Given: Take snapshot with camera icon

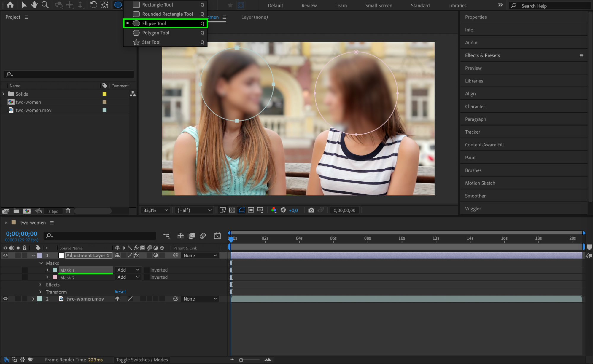Looking at the screenshot, I should pos(311,210).
